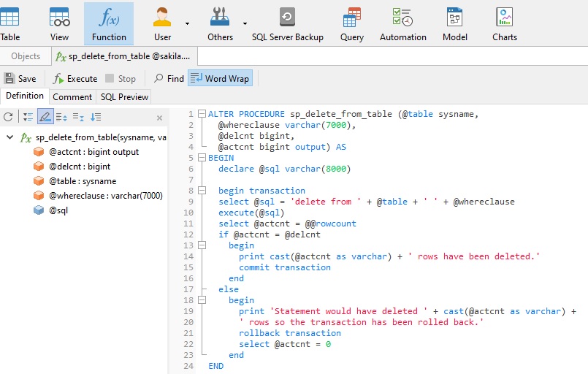Click the View toolbar icon
The height and width of the screenshot is (374, 588).
pos(59,23)
